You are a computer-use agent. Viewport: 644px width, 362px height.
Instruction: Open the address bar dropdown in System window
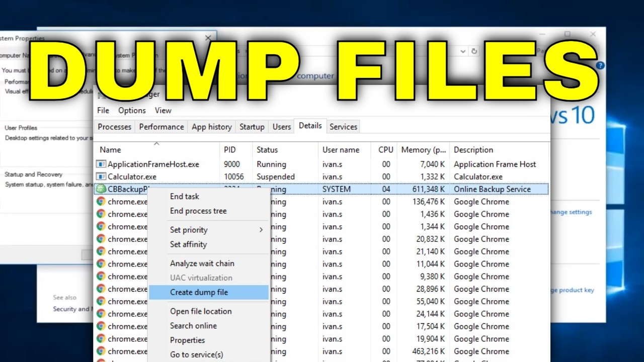click(x=463, y=51)
